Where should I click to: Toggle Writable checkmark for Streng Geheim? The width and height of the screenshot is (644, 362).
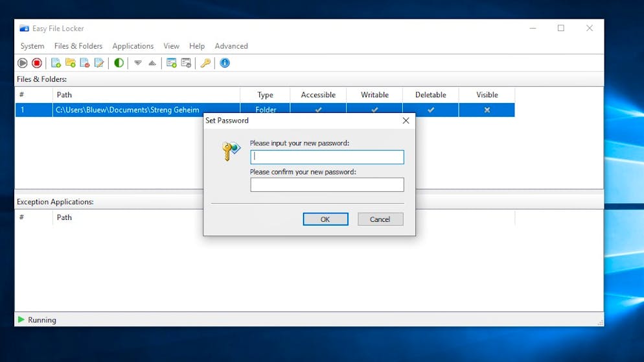click(374, 110)
